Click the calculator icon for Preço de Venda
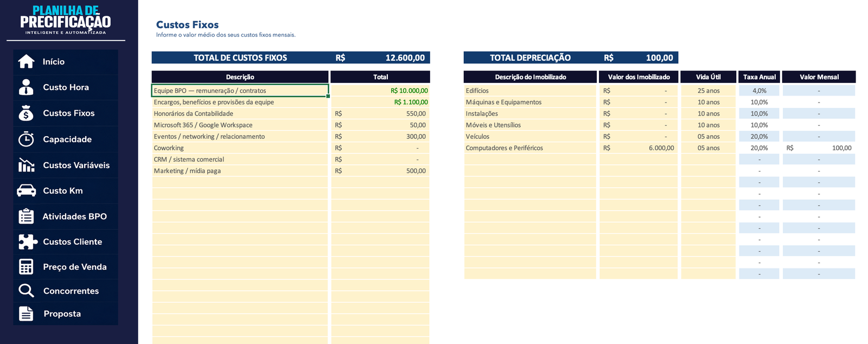Viewport: 868px width, 344px height. click(26, 266)
